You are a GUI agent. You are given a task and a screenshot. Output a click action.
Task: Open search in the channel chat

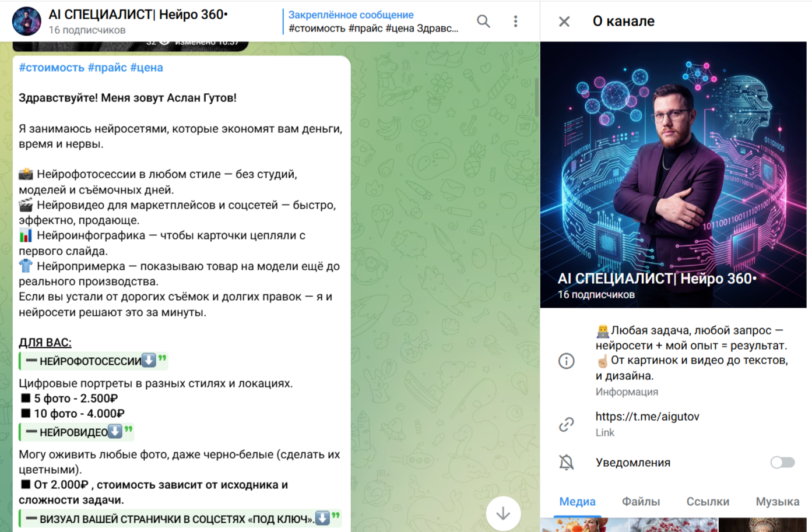483,22
